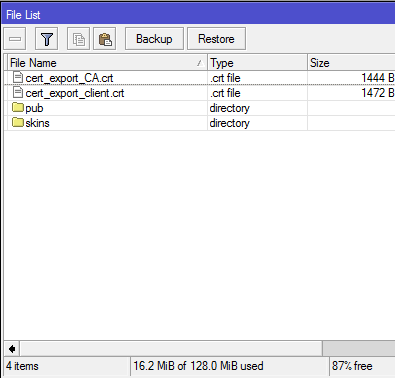Sort by the File Name column header
This screenshot has height=378, width=395.
point(107,63)
